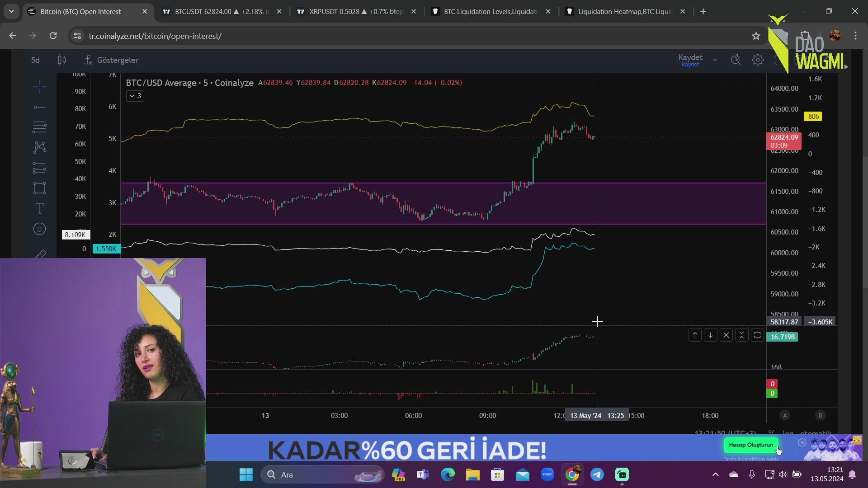The height and width of the screenshot is (488, 868).
Task: Maximize the open interest pane
Action: point(757,335)
